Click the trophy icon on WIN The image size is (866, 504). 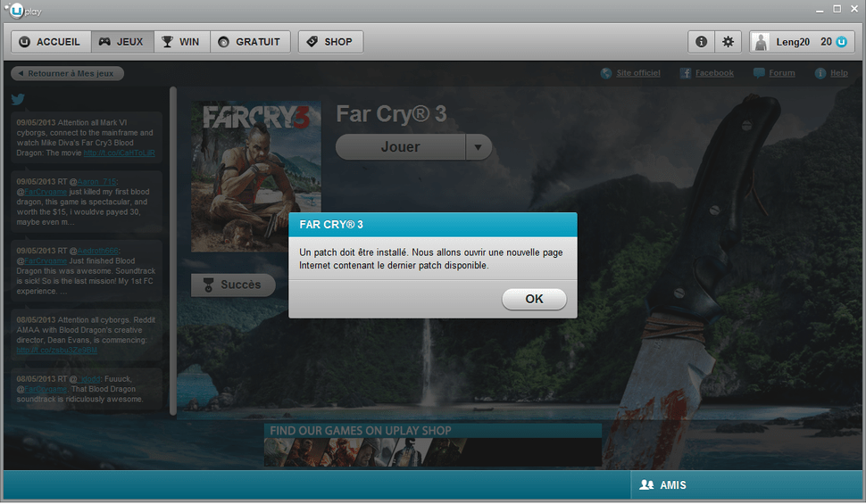(167, 42)
